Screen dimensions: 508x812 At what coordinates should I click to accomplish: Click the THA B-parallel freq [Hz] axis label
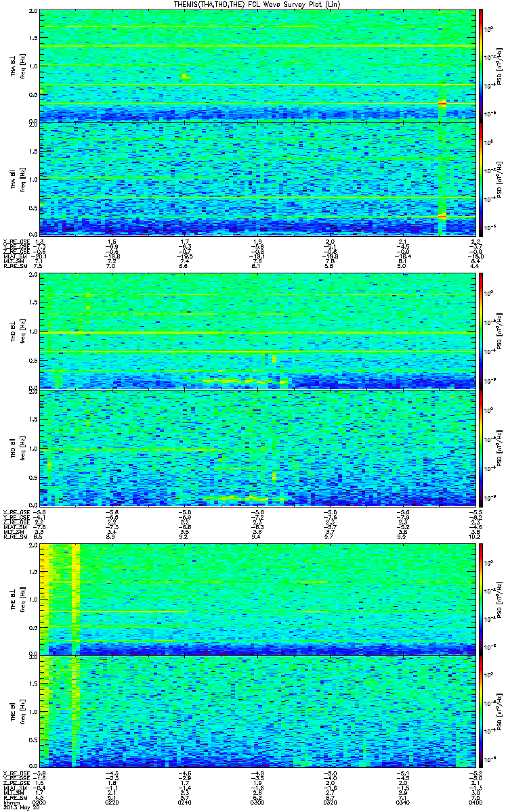click(18, 178)
